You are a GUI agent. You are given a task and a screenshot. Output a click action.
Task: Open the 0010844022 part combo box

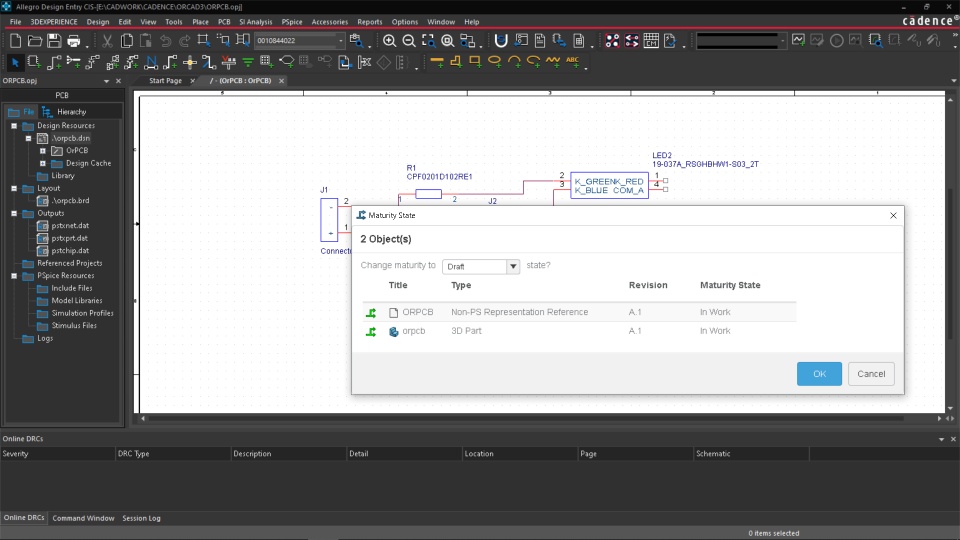[x=340, y=41]
